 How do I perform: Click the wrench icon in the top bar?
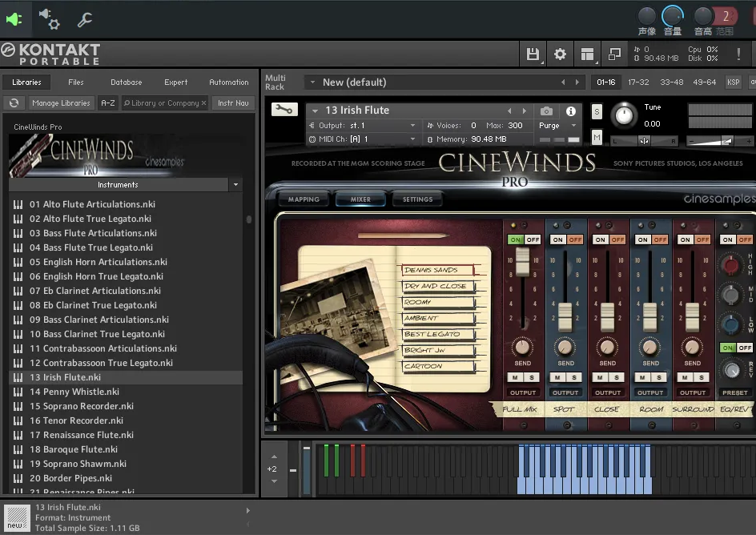[85, 19]
